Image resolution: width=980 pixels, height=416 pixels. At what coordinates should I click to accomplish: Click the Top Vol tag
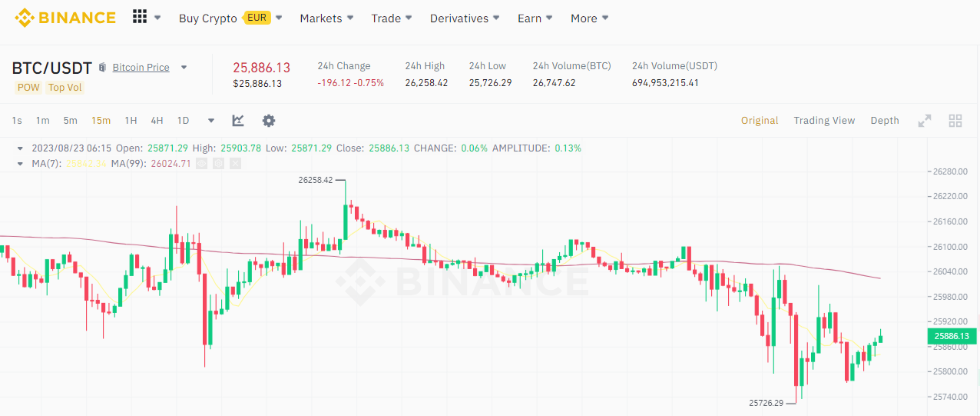(x=65, y=87)
